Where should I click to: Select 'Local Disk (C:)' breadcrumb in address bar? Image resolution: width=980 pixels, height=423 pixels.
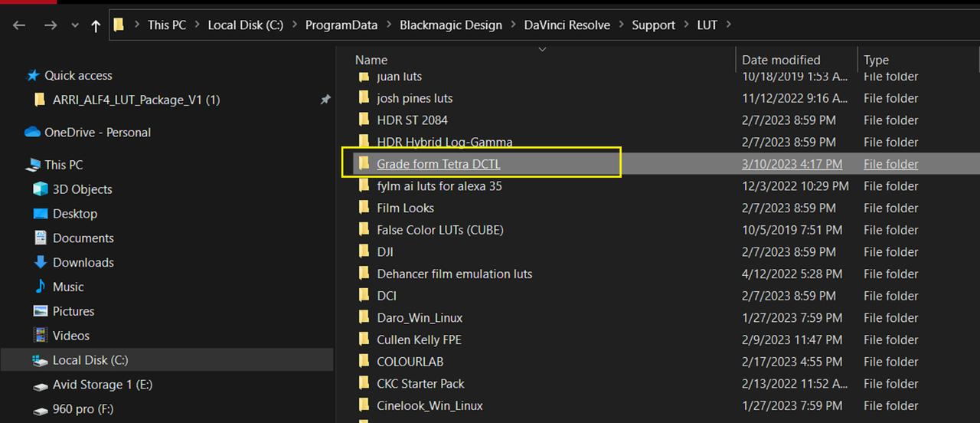pos(246,25)
